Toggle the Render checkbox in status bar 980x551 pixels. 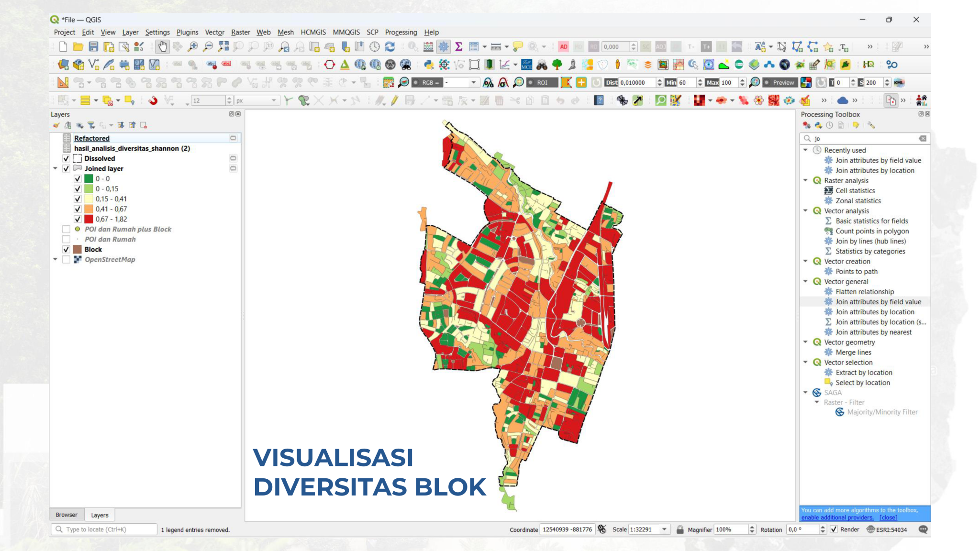(834, 529)
